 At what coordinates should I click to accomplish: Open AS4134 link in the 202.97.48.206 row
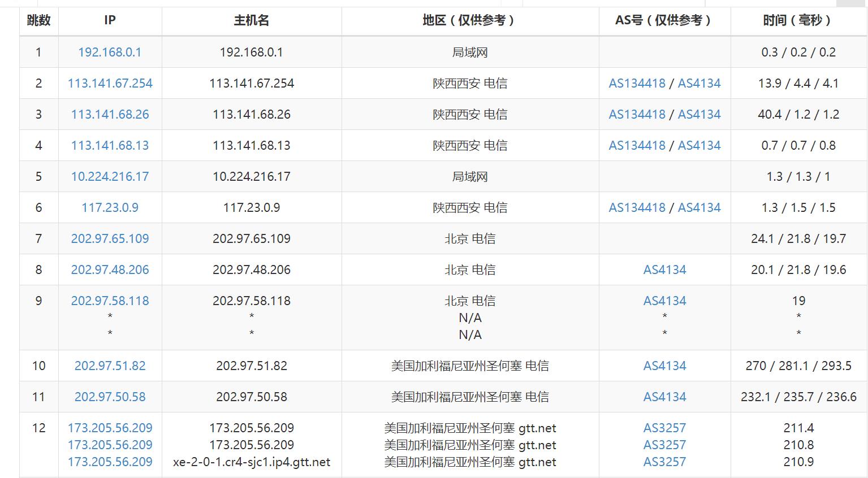(x=664, y=270)
